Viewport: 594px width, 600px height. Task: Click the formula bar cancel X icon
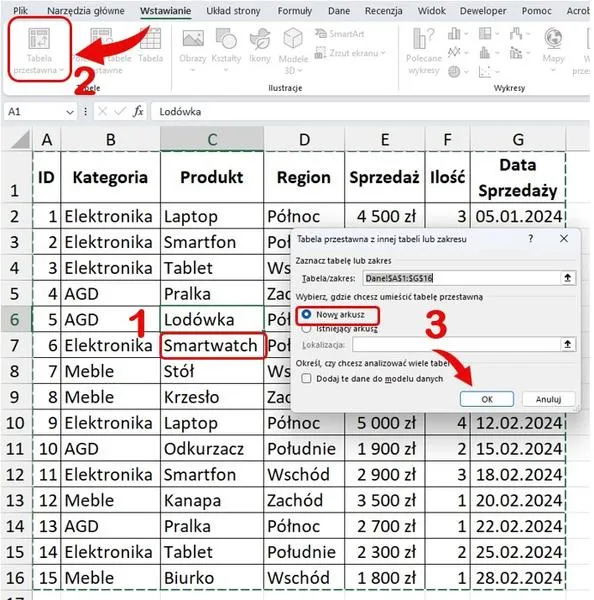[102, 111]
